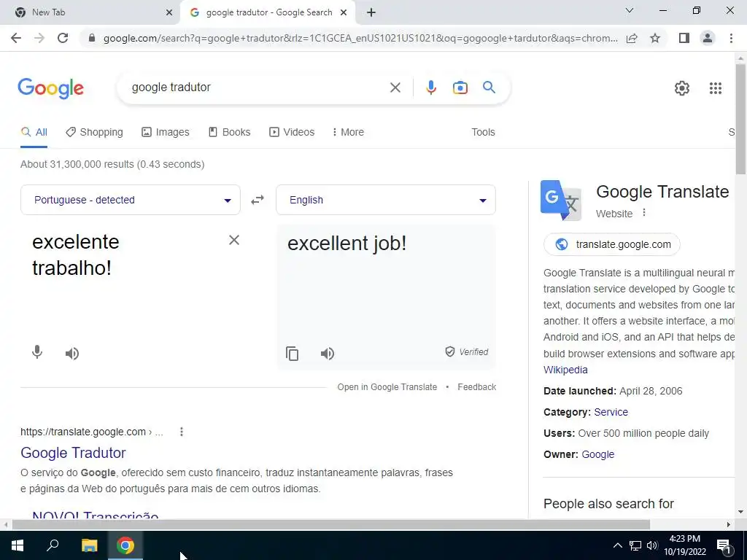Open File Explorer from taskbar
Image resolution: width=747 pixels, height=560 pixels.
[x=89, y=545]
